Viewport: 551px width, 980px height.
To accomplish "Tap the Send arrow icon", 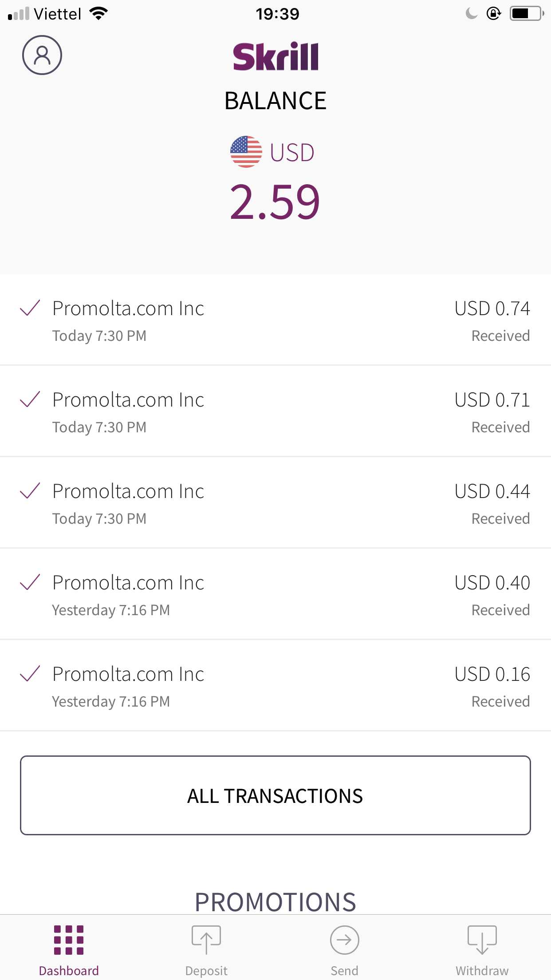I will click(344, 940).
